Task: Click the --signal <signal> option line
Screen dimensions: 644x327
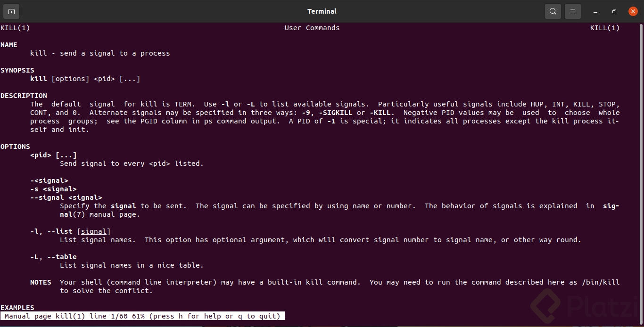Action: (66, 197)
